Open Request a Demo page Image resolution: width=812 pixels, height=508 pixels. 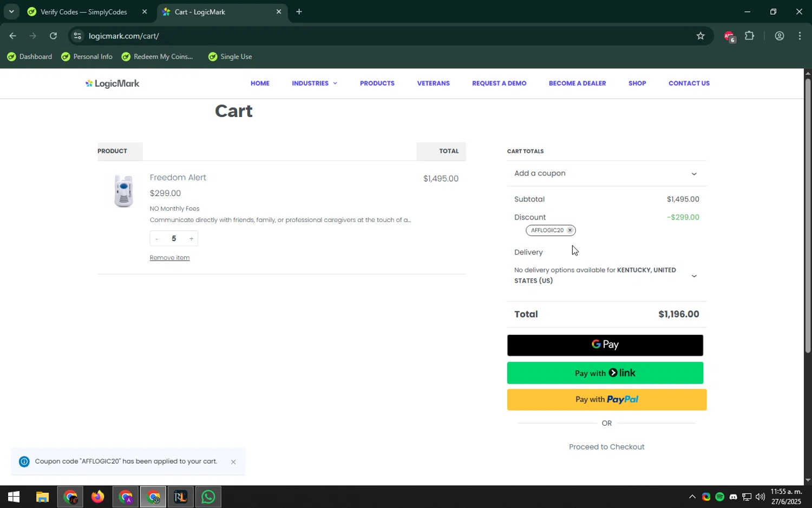(x=499, y=83)
